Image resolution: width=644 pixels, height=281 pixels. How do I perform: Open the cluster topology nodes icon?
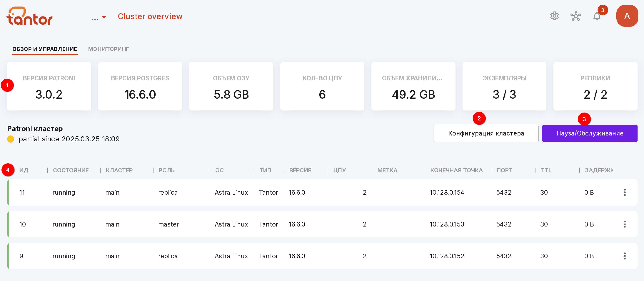575,16
